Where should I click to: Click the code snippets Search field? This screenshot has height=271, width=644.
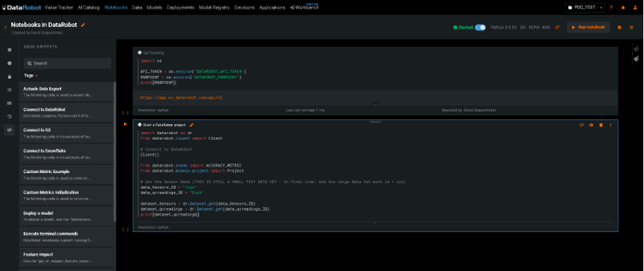67,63
